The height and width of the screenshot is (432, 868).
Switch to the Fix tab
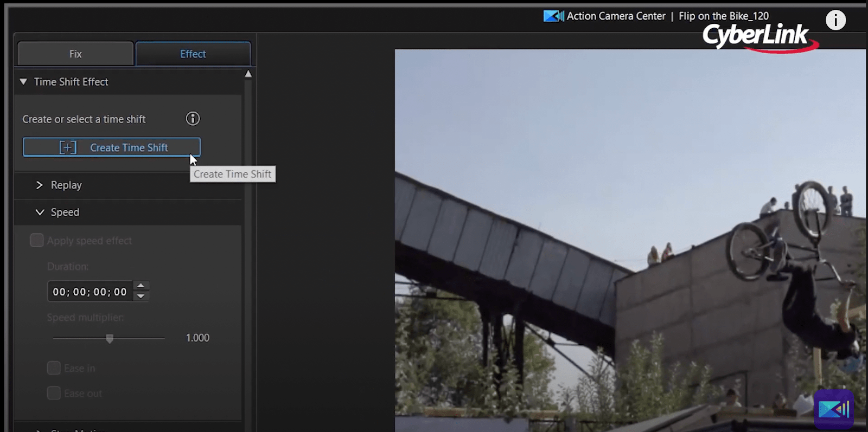pos(75,54)
